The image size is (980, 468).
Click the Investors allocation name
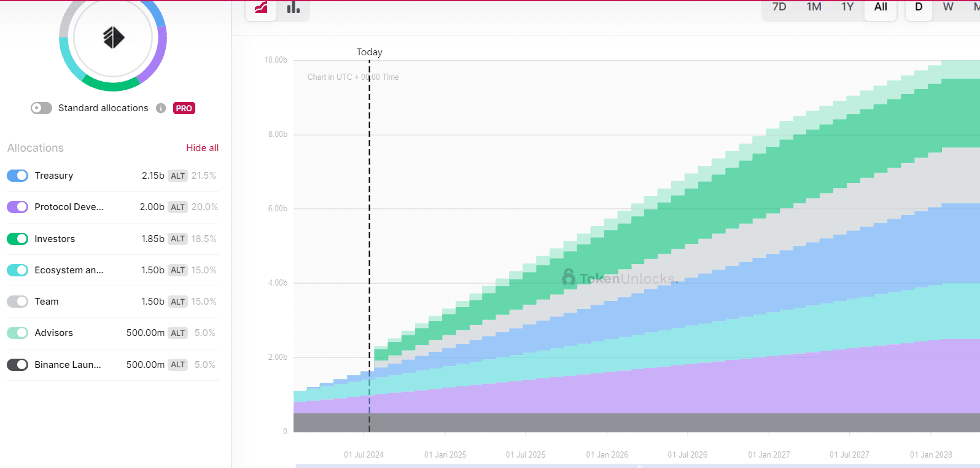[55, 239]
